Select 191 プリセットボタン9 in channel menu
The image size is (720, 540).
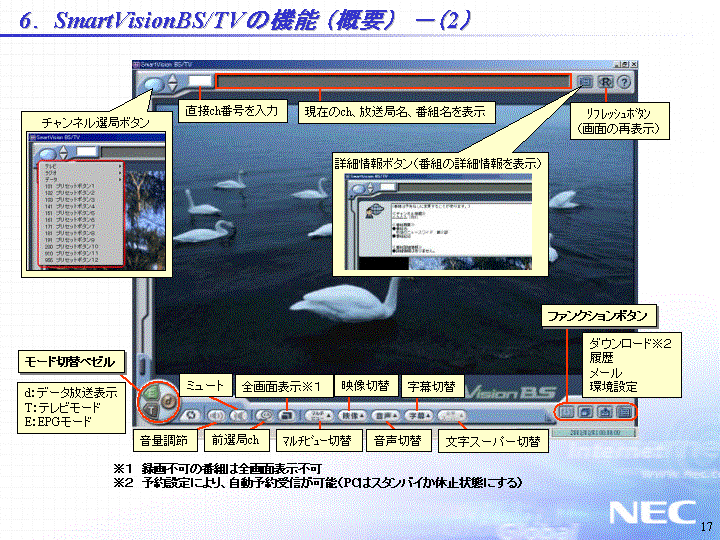[x=82, y=240]
